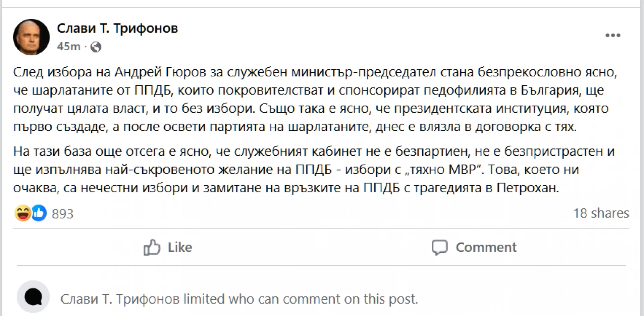Open the author name Слави Т. Трифонов link
This screenshot has height=316, width=644.
click(x=117, y=28)
